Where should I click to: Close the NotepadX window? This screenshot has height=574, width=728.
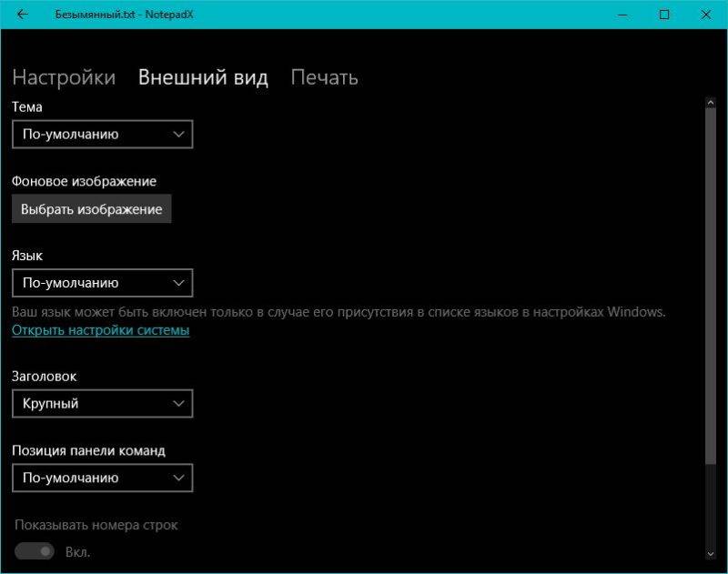706,15
